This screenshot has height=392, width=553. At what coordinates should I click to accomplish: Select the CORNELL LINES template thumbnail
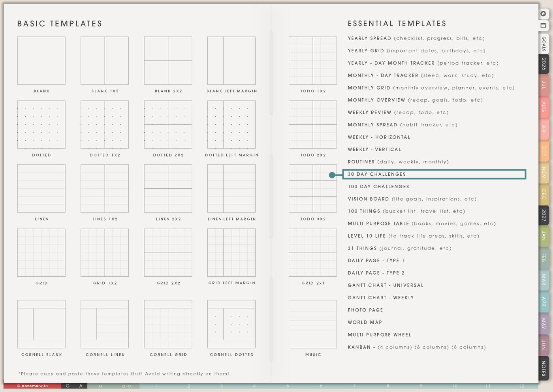(x=105, y=324)
